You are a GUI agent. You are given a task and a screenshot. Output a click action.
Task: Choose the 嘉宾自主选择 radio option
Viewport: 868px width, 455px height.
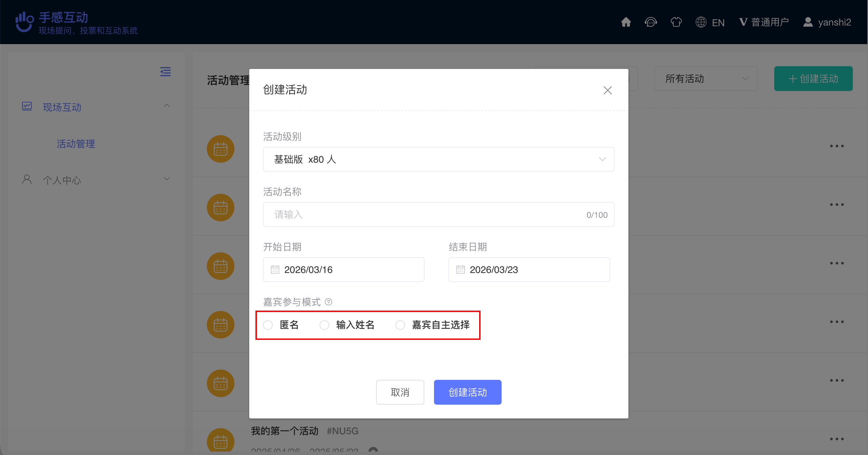pyautogui.click(x=400, y=325)
